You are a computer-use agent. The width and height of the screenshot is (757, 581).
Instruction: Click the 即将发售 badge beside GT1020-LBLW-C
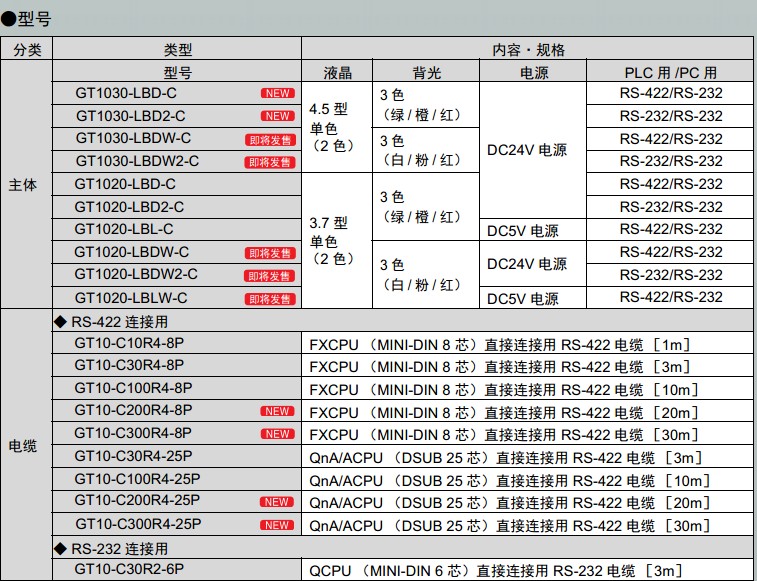pyautogui.click(x=270, y=299)
